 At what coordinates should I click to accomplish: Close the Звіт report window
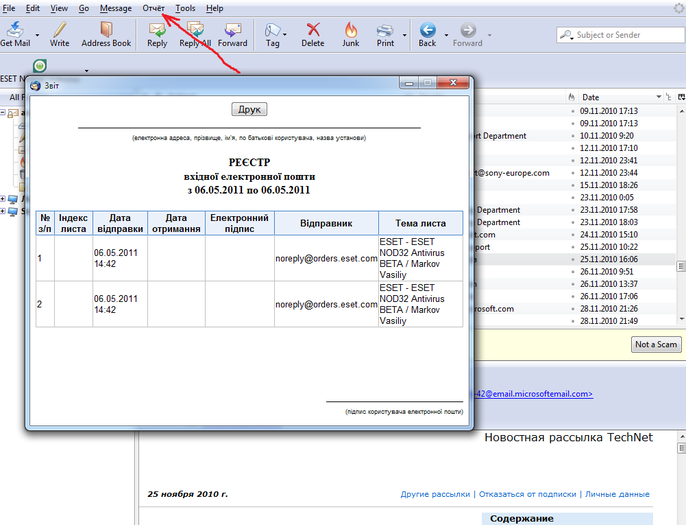click(x=453, y=83)
